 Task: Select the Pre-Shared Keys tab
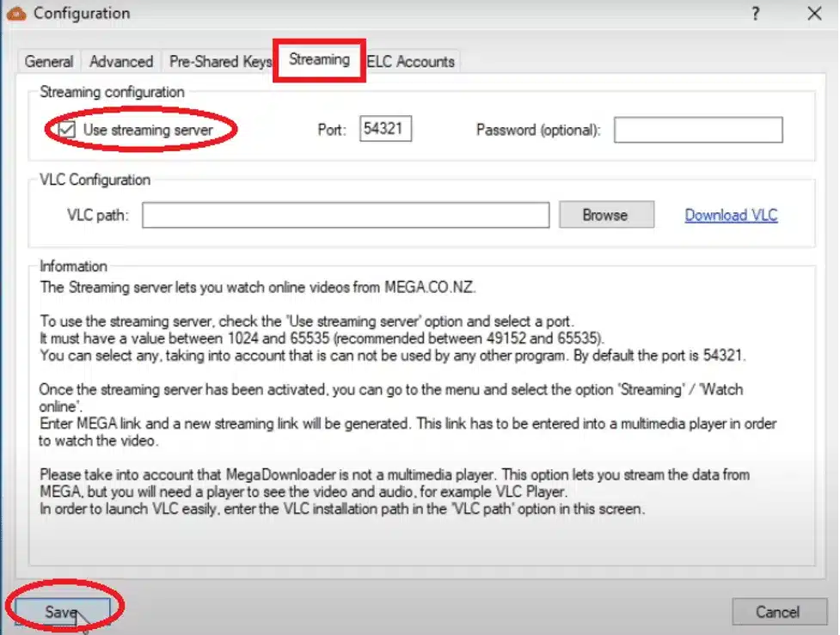219,62
